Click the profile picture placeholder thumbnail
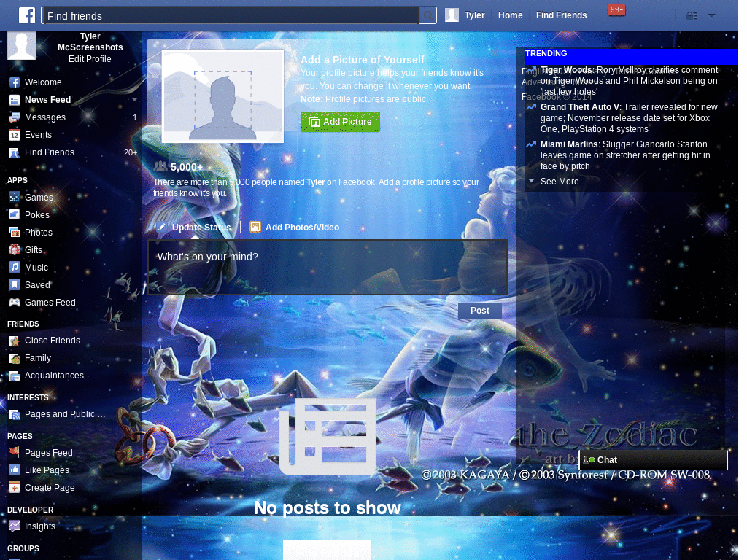 tap(223, 96)
